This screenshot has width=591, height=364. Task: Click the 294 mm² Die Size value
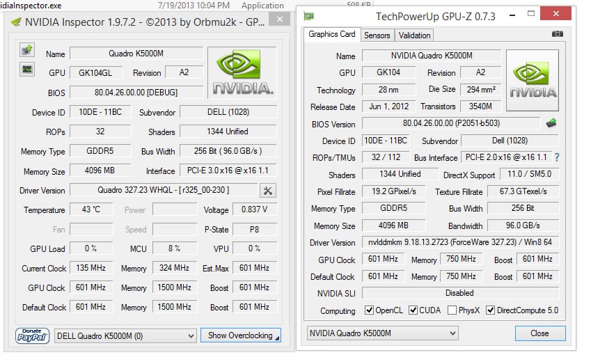point(481,90)
